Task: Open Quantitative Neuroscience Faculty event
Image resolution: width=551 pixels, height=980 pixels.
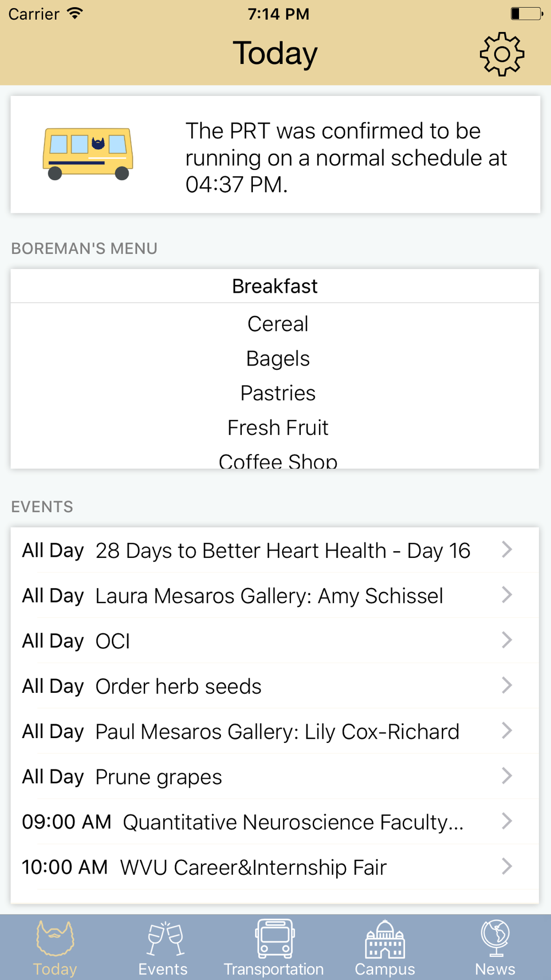Action: (274, 821)
